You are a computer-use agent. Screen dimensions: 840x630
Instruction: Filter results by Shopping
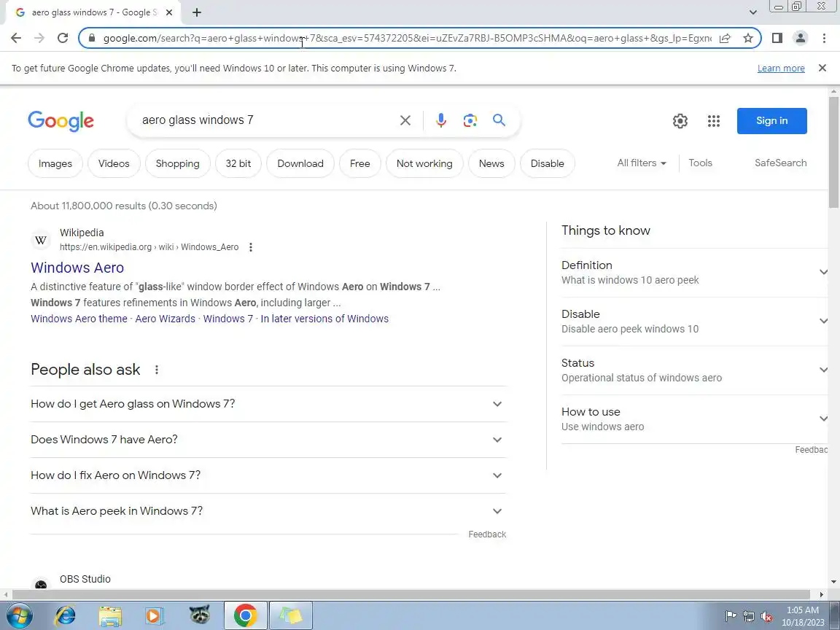click(x=177, y=163)
